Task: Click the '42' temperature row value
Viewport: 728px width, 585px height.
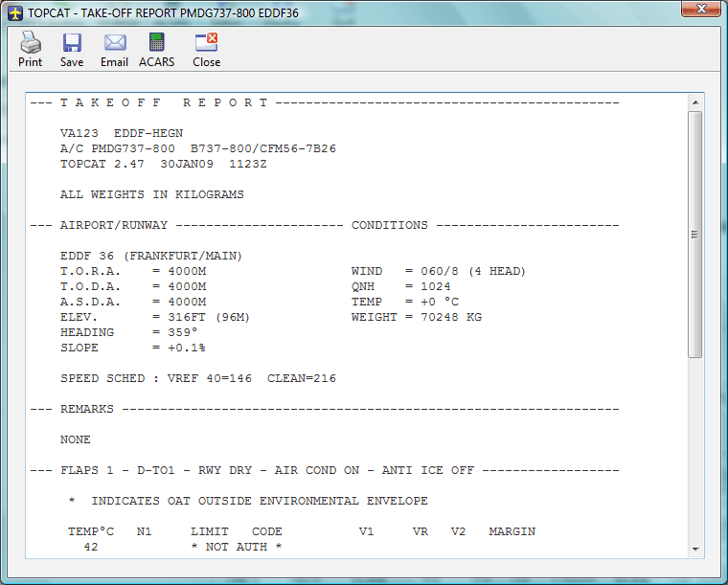Action: (91, 547)
